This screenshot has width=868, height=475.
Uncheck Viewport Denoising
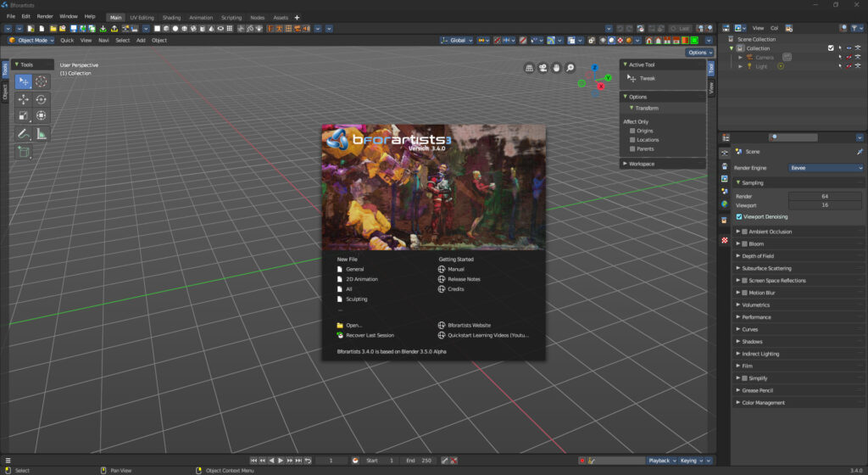(739, 217)
